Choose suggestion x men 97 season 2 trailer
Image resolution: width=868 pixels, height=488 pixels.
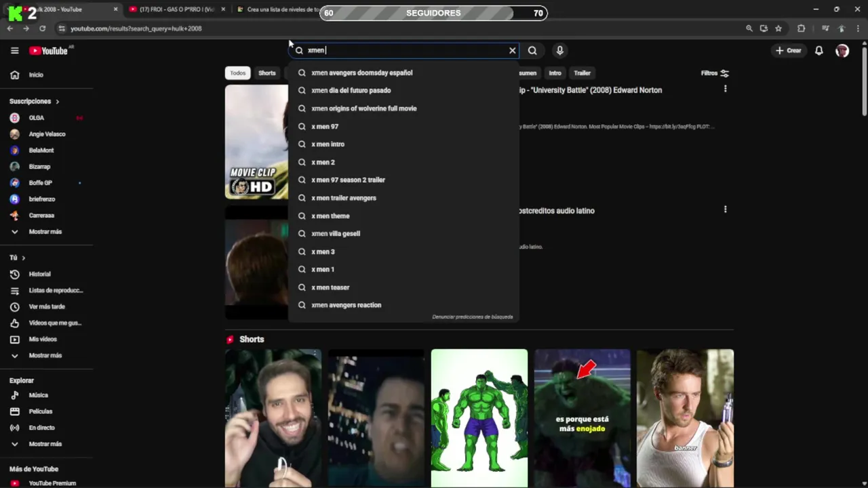tap(403, 180)
